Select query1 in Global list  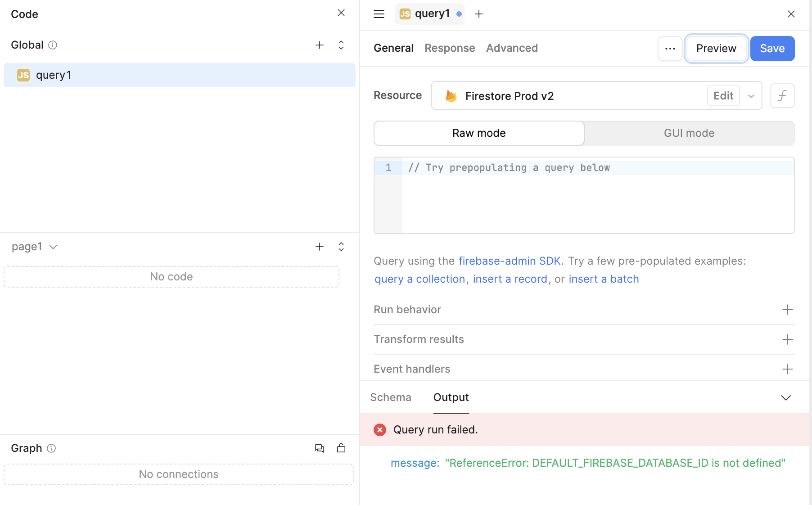(180, 75)
